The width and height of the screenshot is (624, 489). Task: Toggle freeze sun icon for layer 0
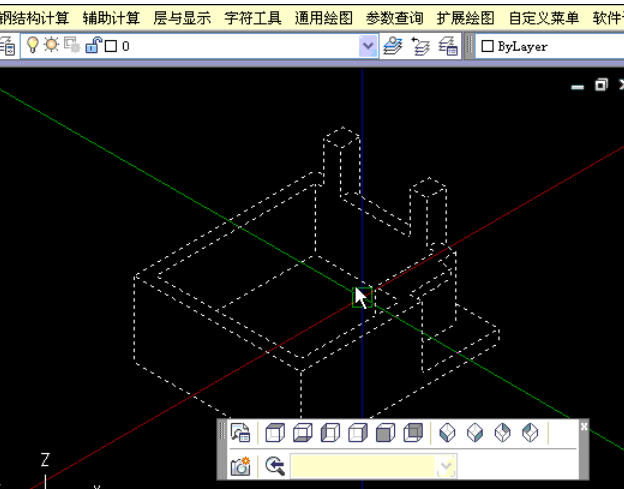coord(50,46)
